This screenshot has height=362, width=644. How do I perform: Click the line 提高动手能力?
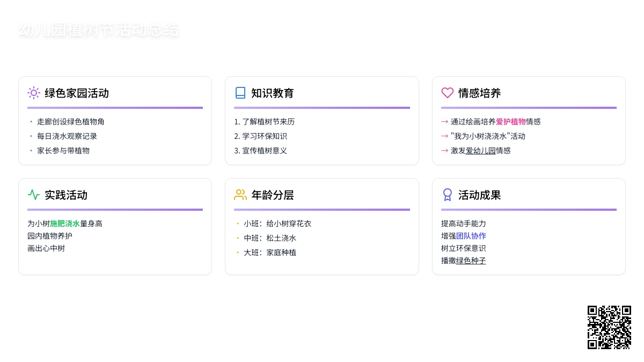tap(464, 224)
